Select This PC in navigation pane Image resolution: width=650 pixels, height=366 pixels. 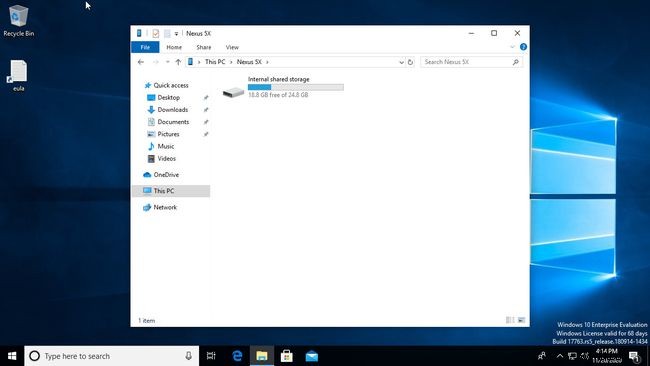171,191
